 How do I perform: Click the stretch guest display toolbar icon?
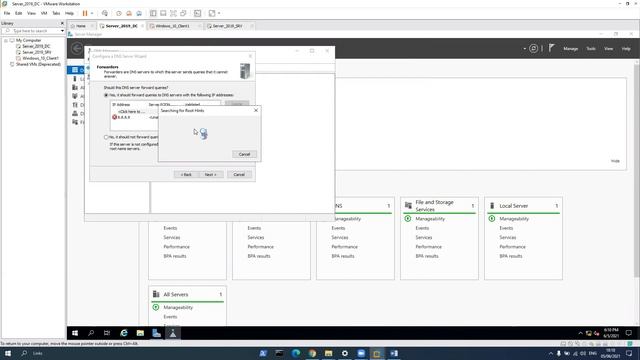pos(212,13)
